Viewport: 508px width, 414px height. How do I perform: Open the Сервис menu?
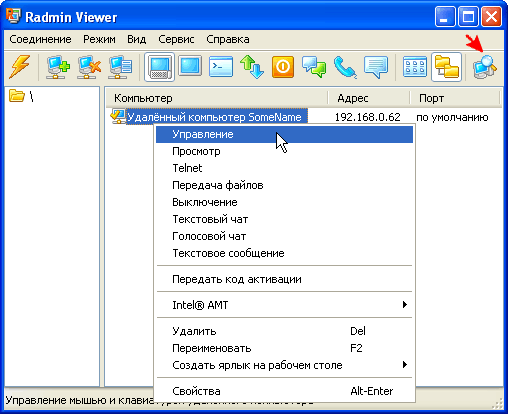176,39
